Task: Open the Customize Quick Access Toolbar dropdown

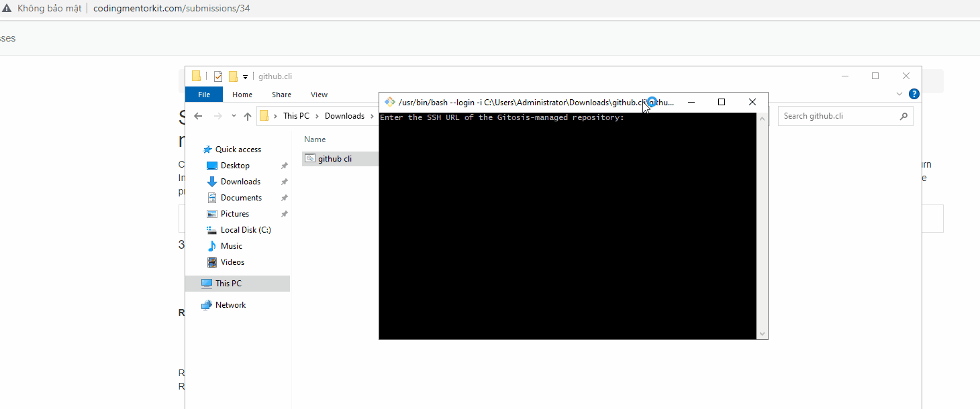Action: [x=246, y=76]
